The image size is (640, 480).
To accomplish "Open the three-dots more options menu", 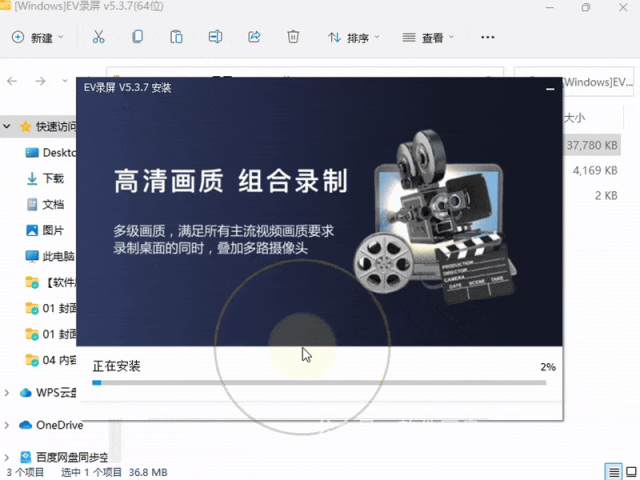I will coord(487,37).
